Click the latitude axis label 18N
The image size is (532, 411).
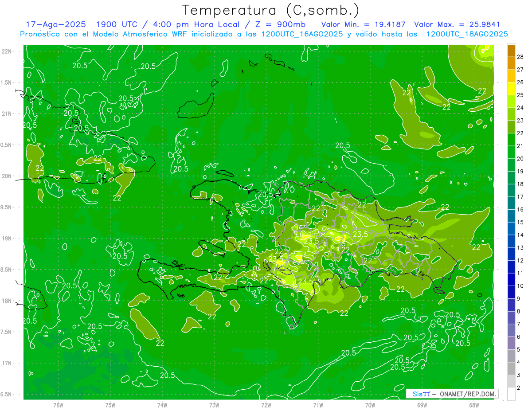(7, 301)
